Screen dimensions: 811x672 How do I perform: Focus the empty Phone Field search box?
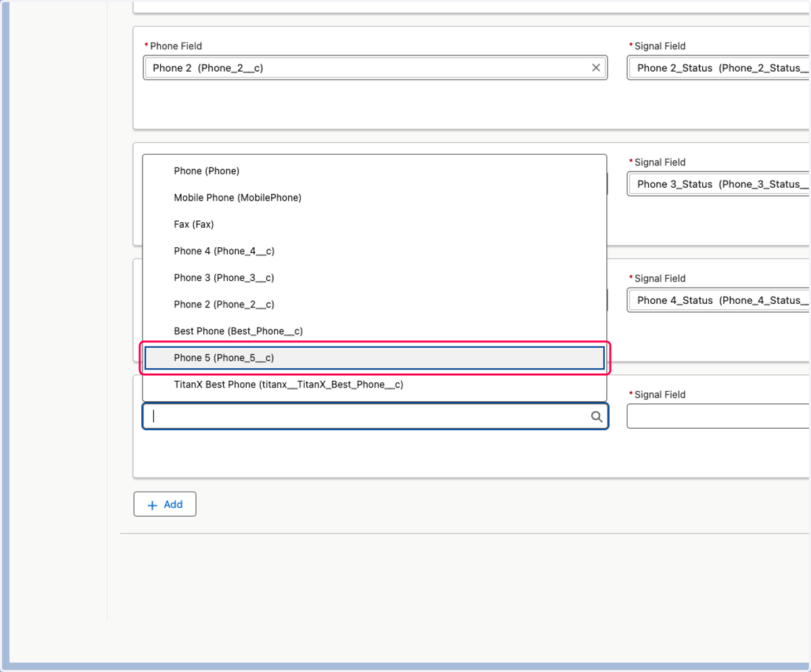pyautogui.click(x=375, y=416)
